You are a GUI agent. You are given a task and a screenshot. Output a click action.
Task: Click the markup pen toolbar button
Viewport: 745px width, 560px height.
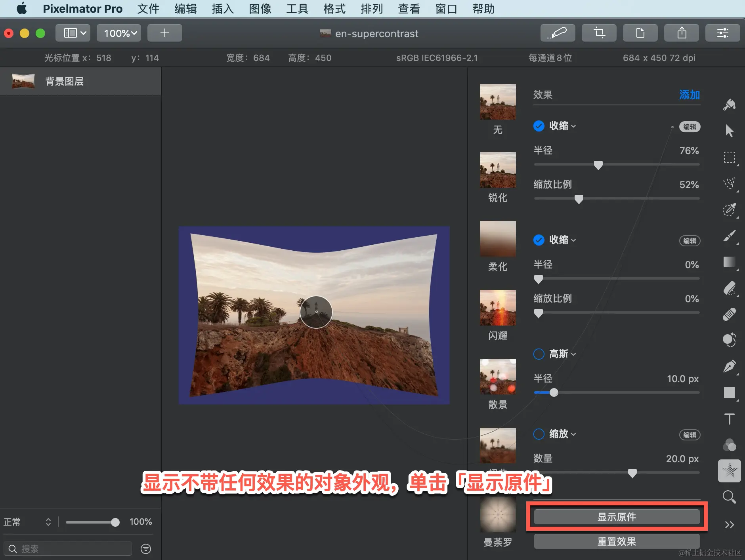pyautogui.click(x=558, y=33)
